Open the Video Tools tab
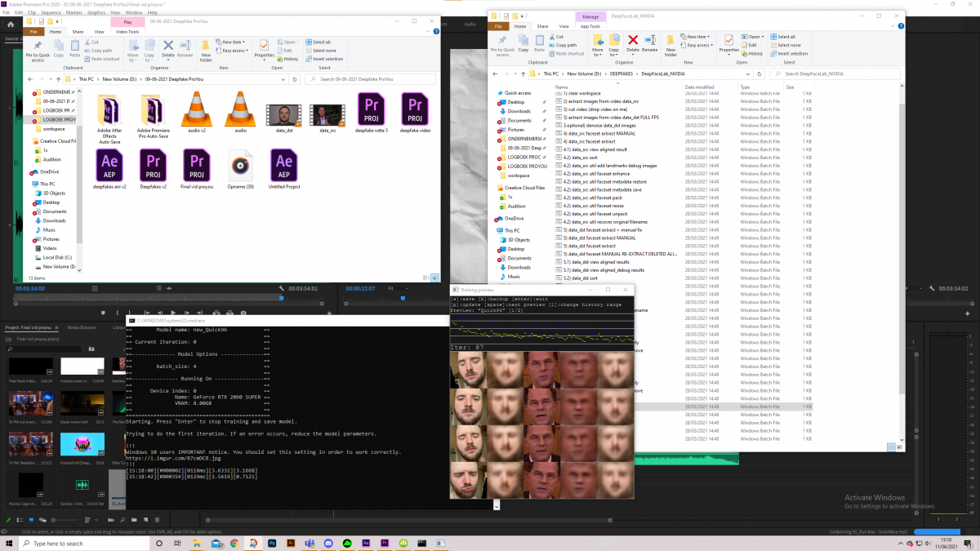 click(127, 32)
